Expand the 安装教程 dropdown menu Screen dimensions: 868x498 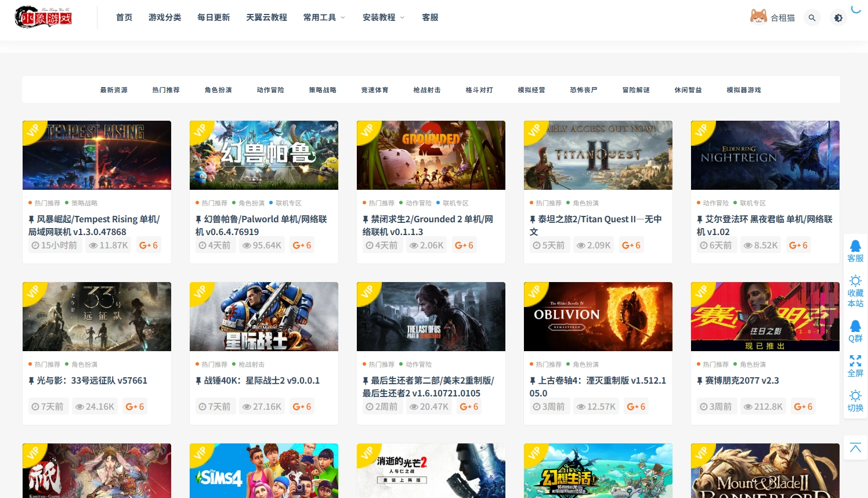(x=383, y=17)
